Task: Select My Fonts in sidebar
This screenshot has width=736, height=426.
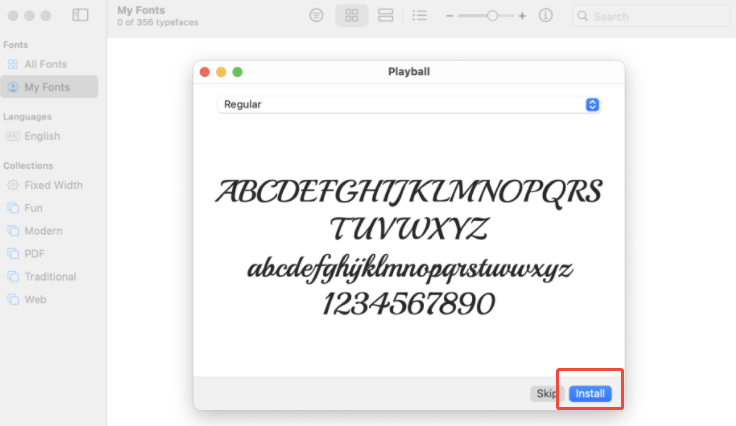Action: pos(49,87)
